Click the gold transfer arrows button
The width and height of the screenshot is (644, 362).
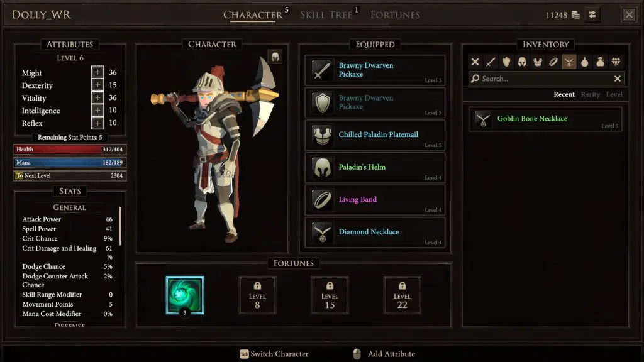pyautogui.click(x=592, y=15)
